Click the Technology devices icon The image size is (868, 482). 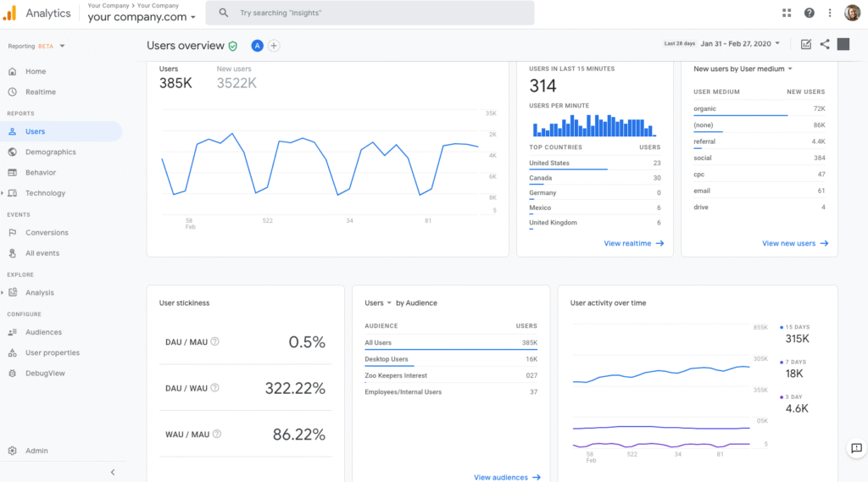click(x=13, y=192)
